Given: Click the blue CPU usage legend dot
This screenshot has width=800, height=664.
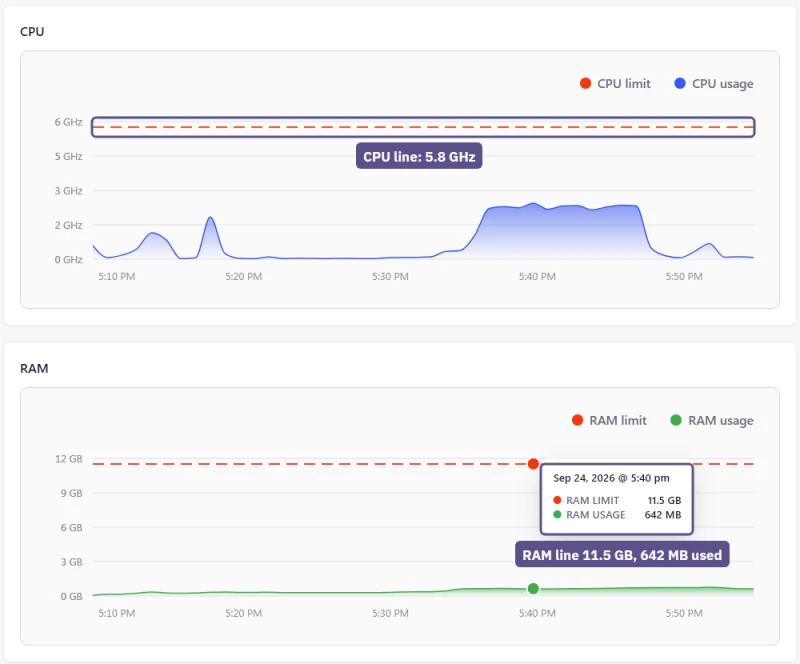Looking at the screenshot, I should (680, 83).
